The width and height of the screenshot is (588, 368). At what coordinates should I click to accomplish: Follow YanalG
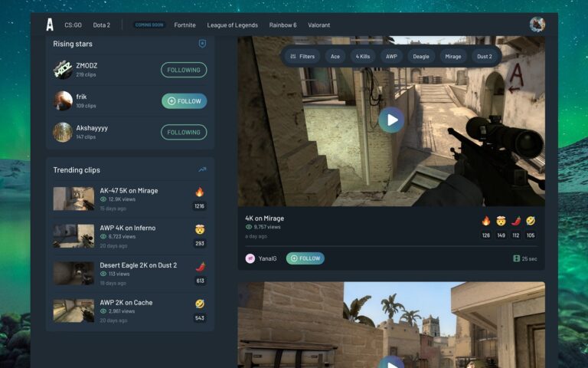tap(305, 258)
